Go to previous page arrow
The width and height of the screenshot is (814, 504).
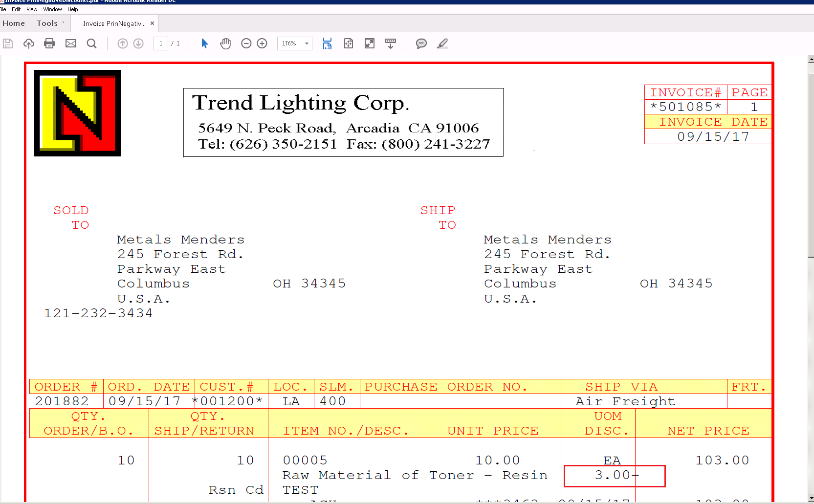(x=123, y=44)
